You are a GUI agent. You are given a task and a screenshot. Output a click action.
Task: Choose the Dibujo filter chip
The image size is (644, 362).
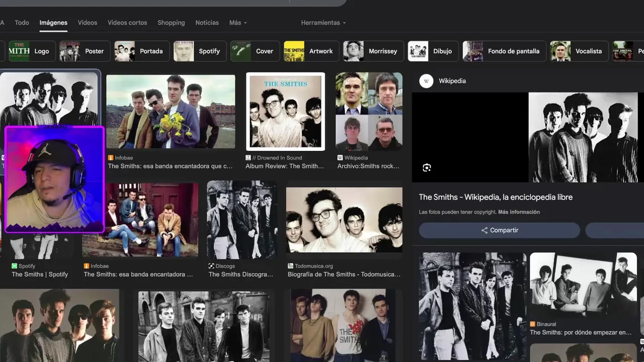[x=433, y=51]
